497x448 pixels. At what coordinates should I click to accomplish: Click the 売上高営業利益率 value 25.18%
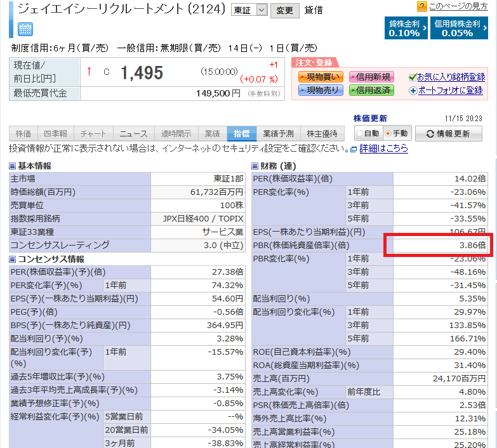(470, 432)
